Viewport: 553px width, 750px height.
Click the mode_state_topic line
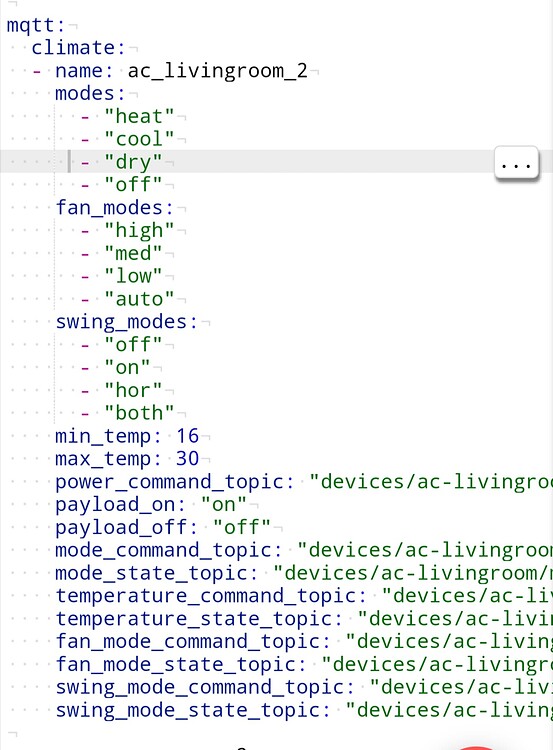[x=304, y=573]
